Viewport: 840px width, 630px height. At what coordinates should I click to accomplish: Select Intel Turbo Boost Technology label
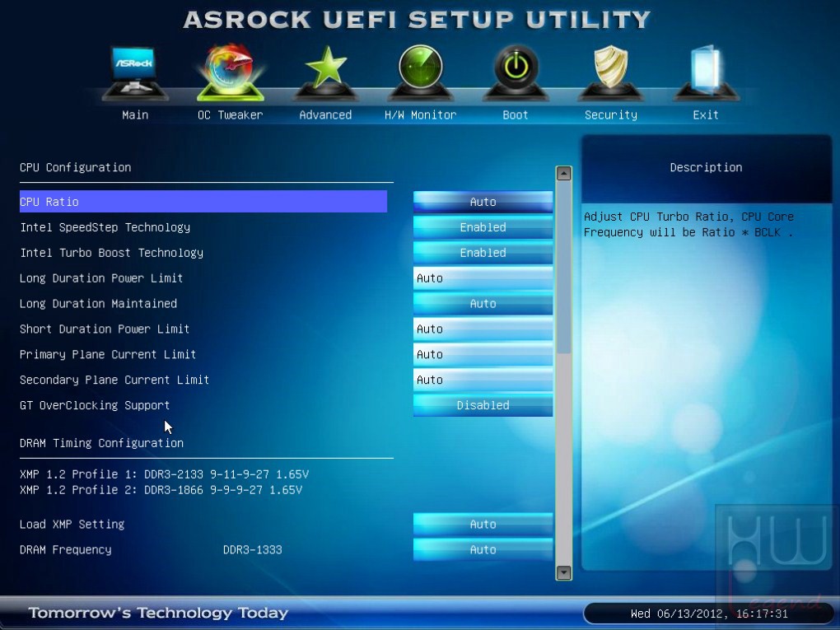point(111,253)
